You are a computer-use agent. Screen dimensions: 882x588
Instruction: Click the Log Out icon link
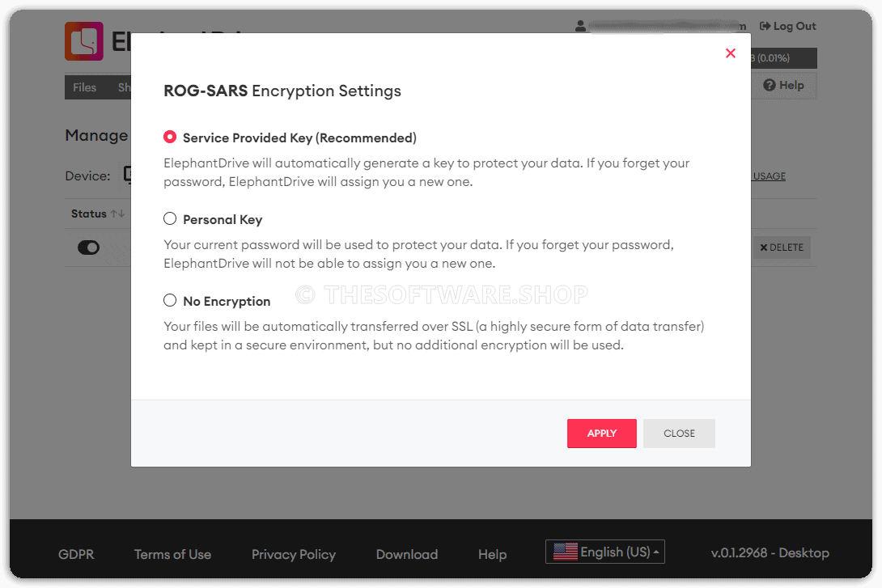click(765, 26)
